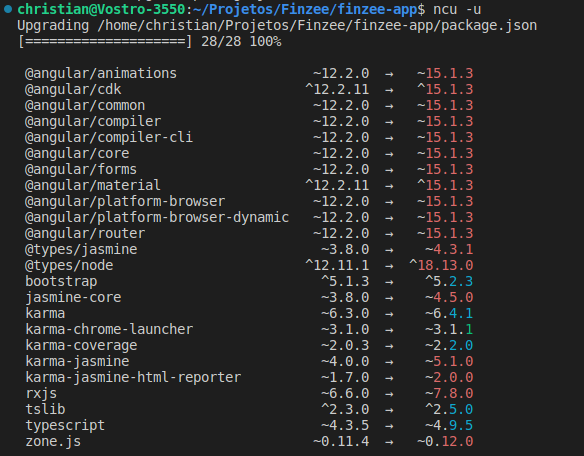
Task: Click the @types/node package name
Action: (69, 266)
